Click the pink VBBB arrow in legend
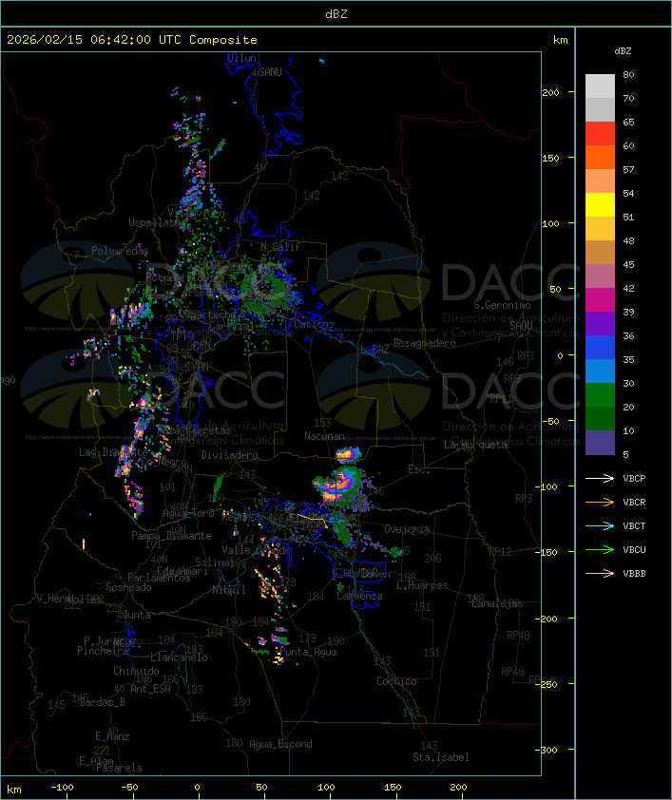The width and height of the screenshot is (672, 800). pyautogui.click(x=600, y=573)
